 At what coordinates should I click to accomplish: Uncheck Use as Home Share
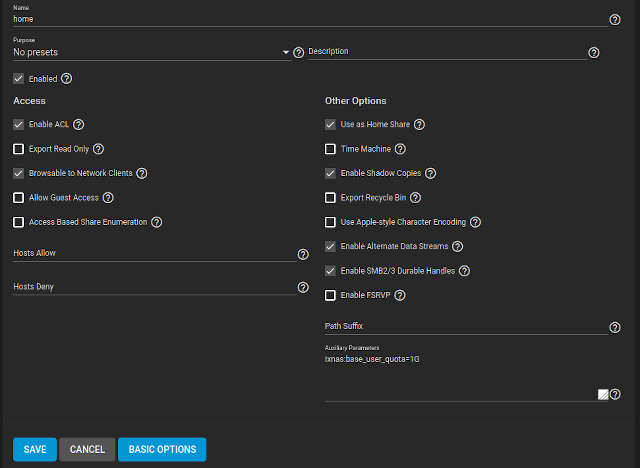point(330,124)
